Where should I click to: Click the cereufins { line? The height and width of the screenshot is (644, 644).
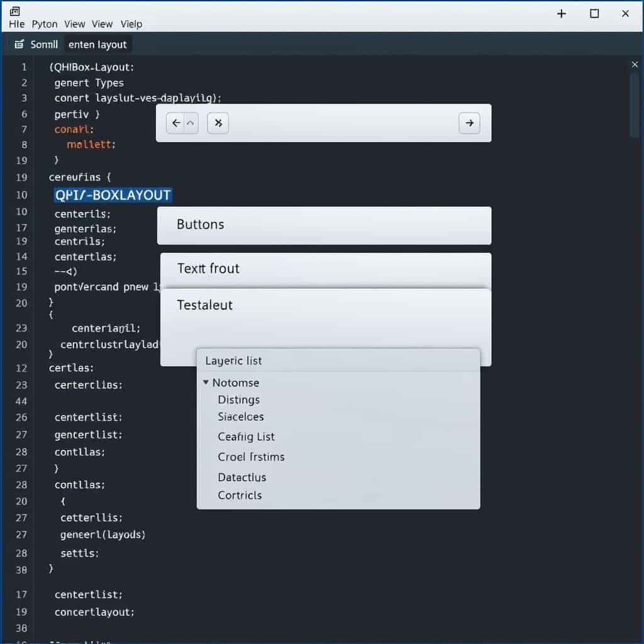pos(80,177)
